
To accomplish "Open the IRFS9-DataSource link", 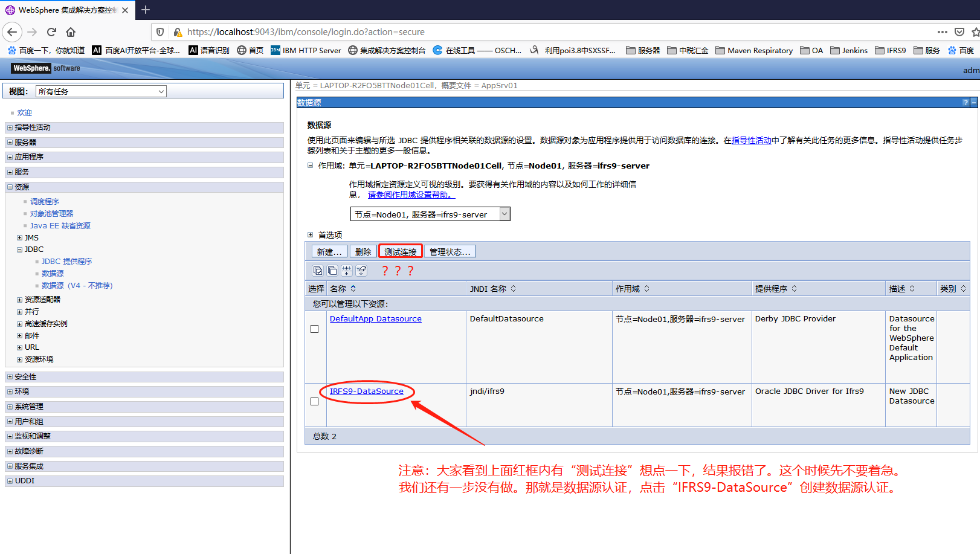I will pyautogui.click(x=366, y=391).
